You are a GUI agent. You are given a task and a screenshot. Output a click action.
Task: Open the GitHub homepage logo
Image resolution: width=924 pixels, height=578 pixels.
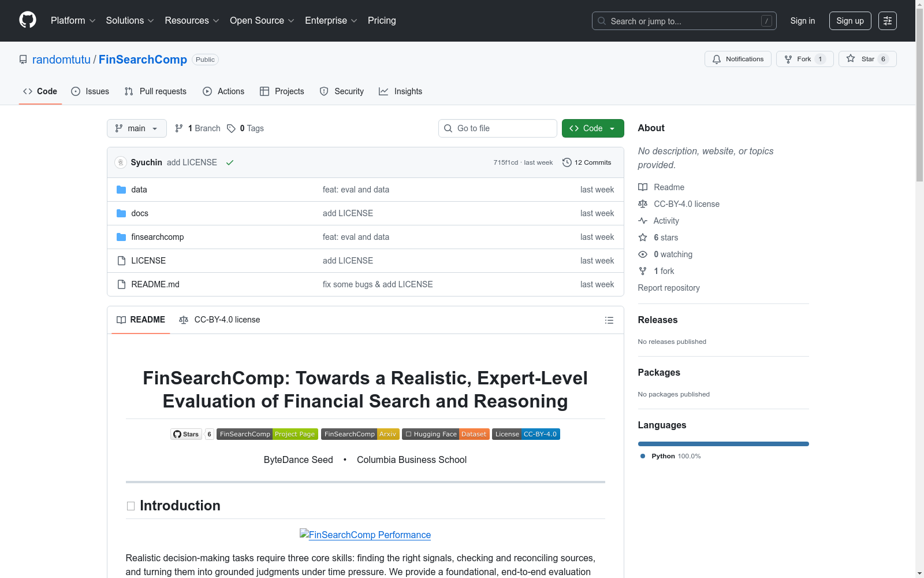pyautogui.click(x=28, y=20)
